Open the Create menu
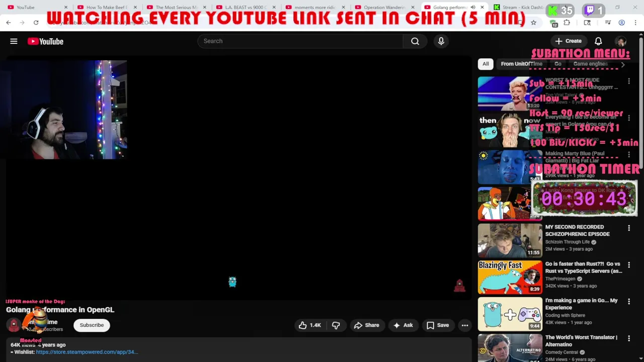This screenshot has width=644, height=362. [x=569, y=41]
